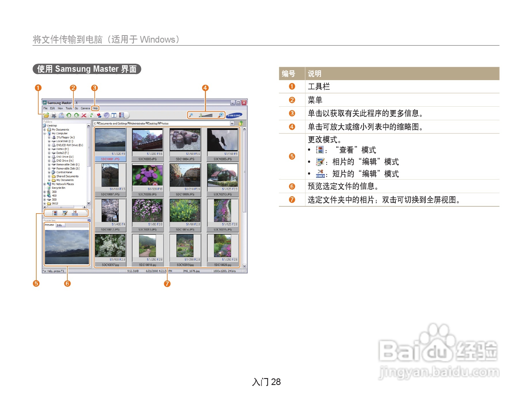The height and width of the screenshot is (402, 532).
Task: Select the View mode icon
Action: point(55,213)
